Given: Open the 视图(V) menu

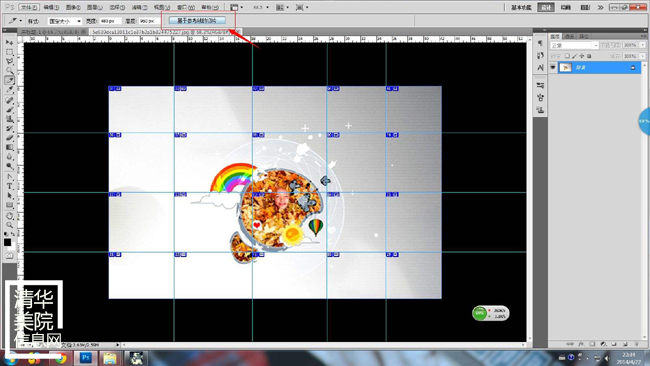Looking at the screenshot, I should 162,7.
